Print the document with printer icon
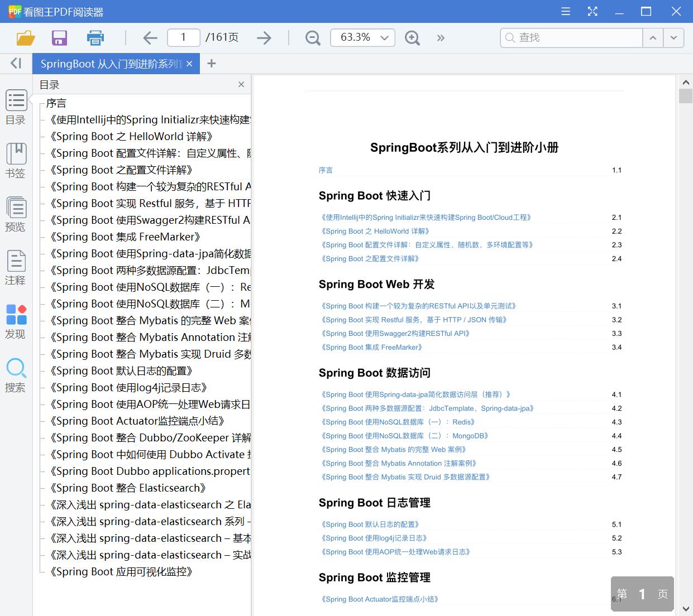 [95, 37]
